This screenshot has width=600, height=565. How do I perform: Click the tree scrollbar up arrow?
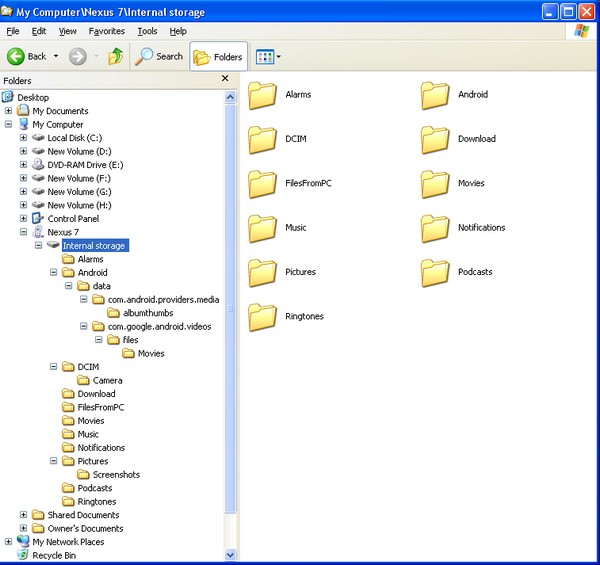tap(230, 97)
